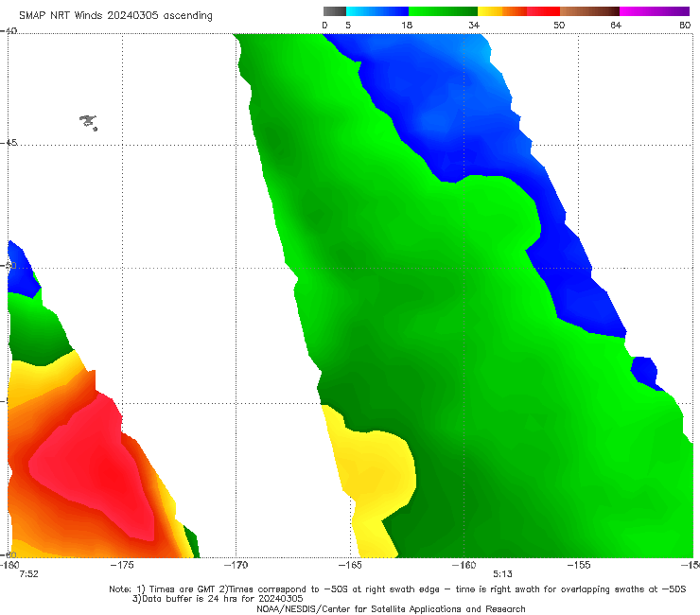Click the color bar label '34'
This screenshot has width=700, height=615.
tap(474, 25)
